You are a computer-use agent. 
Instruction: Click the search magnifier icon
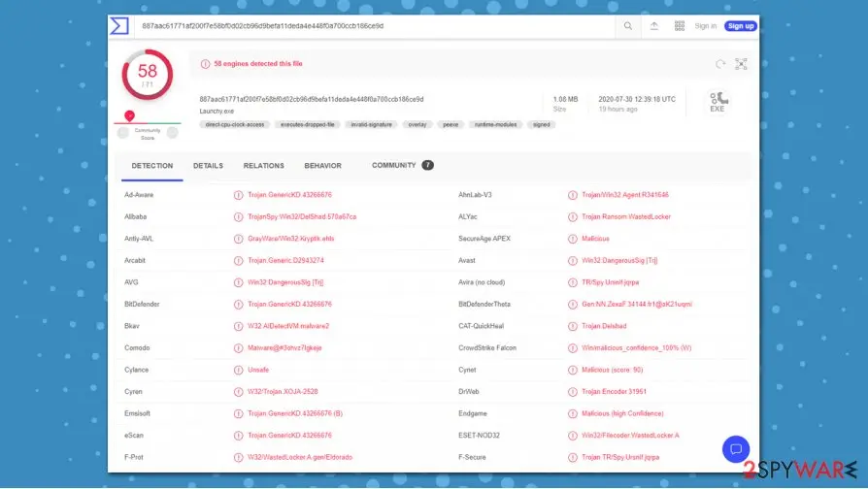pyautogui.click(x=628, y=26)
